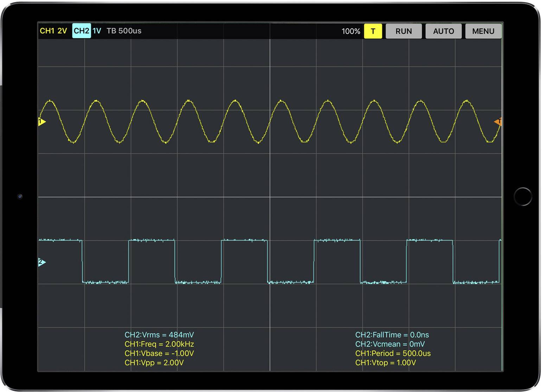The image size is (542, 392).
Task: Tap the cyan CH2 ground marker arrow
Action: (41, 262)
